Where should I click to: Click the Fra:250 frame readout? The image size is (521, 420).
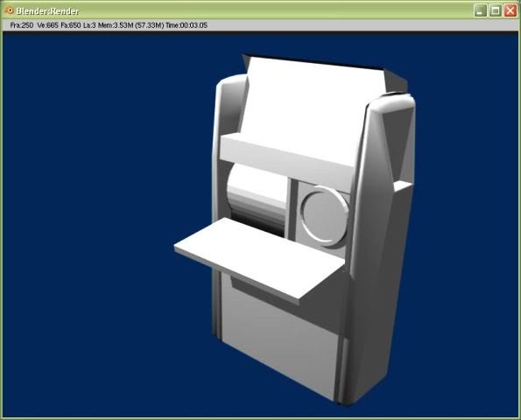click(22, 25)
